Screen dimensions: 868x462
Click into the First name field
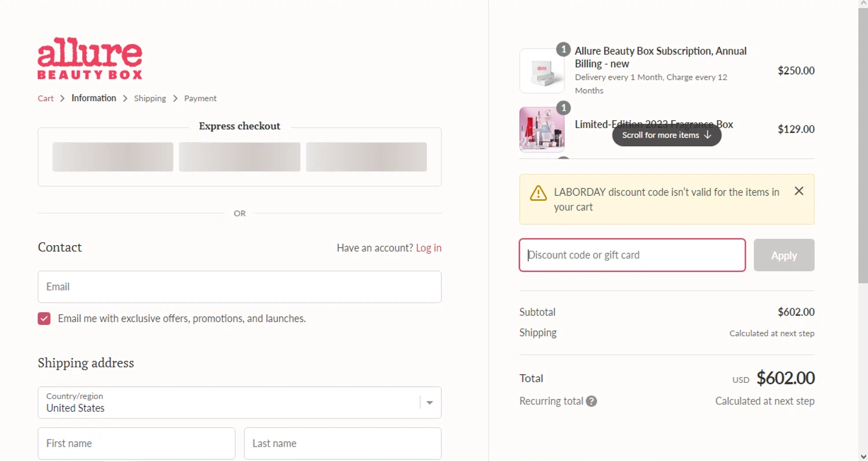coord(137,443)
